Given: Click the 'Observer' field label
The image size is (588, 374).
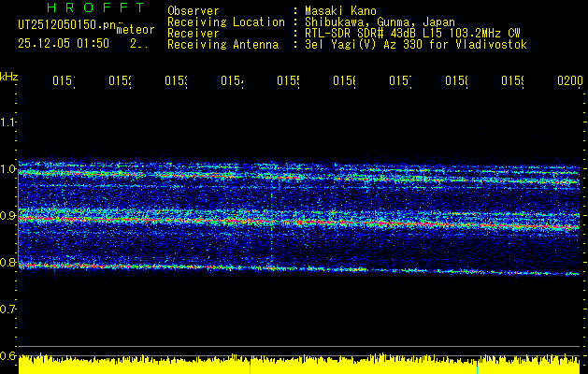Looking at the screenshot, I should [x=194, y=11].
